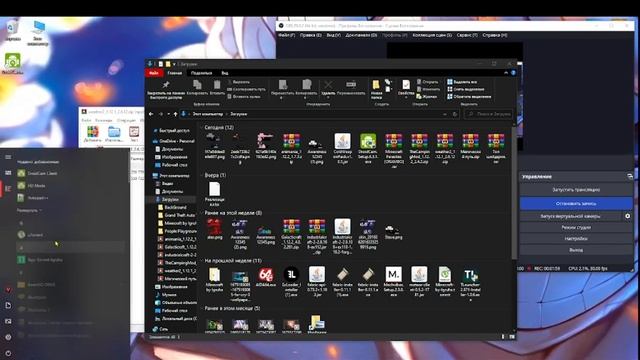The width and height of the screenshot is (640, 360).
Task: Click into the Search Downloads field
Action: tap(488, 114)
